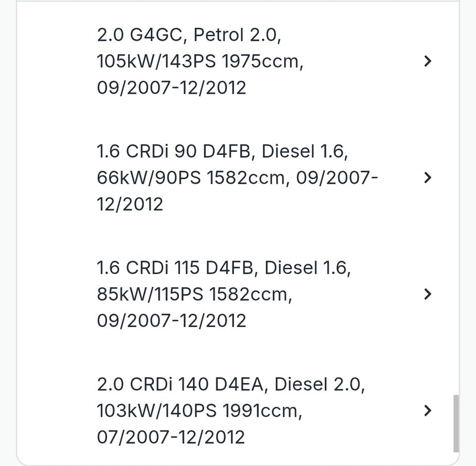Expand the 1.6 CRDi 115 D4FB arrow
The image size is (476, 466).
[427, 294]
